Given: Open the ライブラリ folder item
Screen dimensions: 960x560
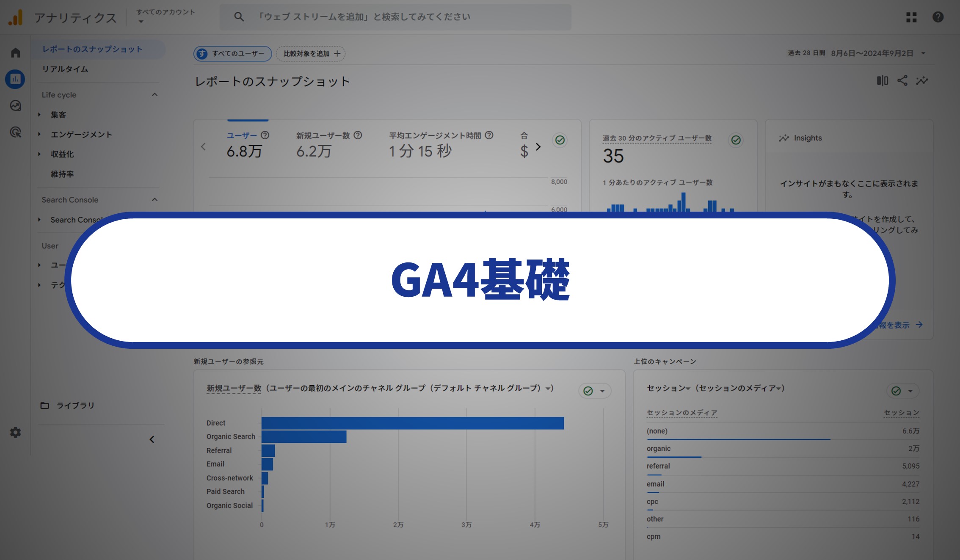Looking at the screenshot, I should pyautogui.click(x=67, y=406).
